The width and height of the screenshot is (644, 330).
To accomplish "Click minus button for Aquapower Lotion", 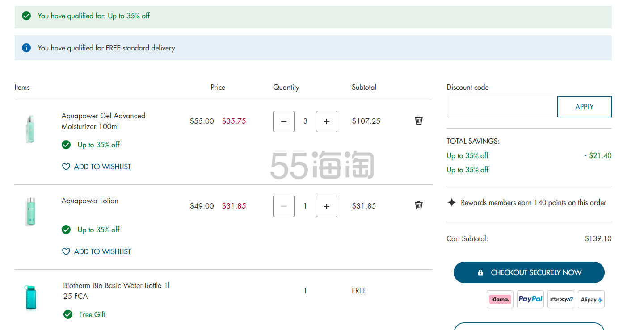I will [x=284, y=206].
